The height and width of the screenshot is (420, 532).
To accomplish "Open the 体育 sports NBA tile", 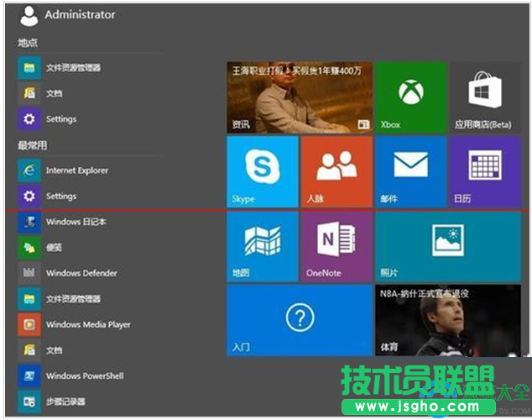I will 448,320.
